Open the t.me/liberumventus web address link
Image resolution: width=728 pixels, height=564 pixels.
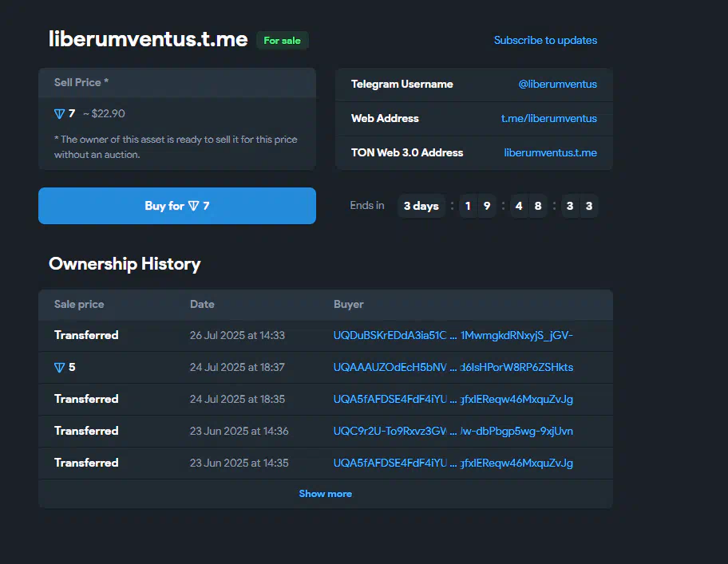(x=548, y=119)
